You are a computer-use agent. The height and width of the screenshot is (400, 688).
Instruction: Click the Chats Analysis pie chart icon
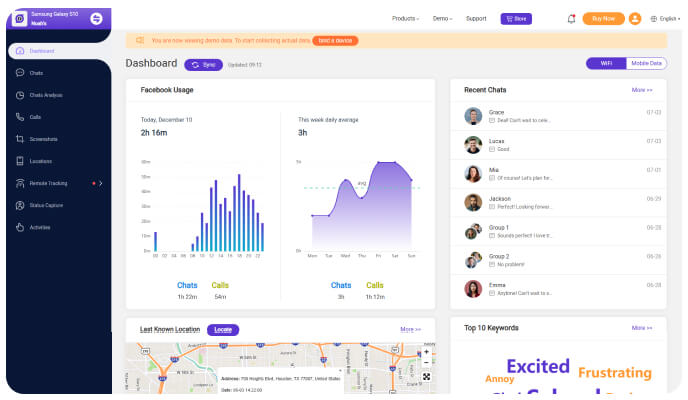(x=20, y=95)
